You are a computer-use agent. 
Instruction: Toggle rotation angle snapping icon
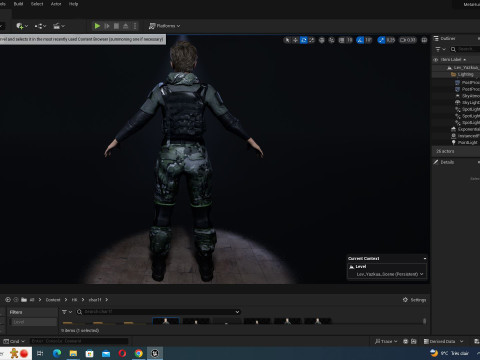click(360, 40)
